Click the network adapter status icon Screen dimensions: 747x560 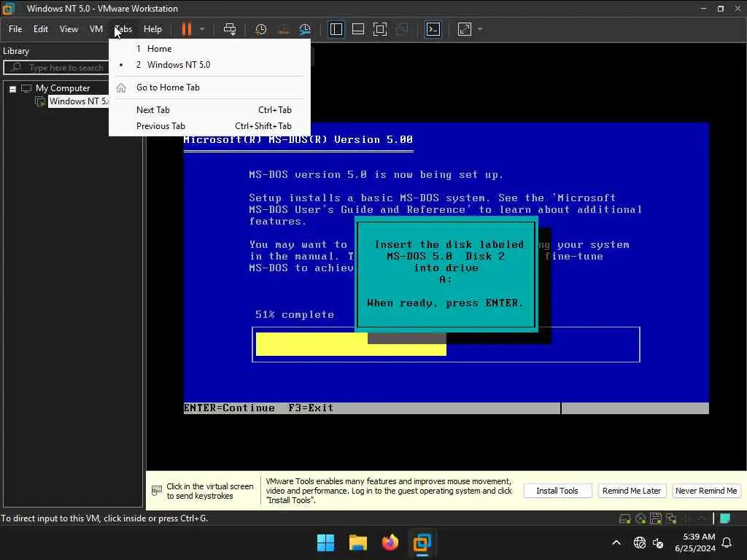(x=672, y=518)
